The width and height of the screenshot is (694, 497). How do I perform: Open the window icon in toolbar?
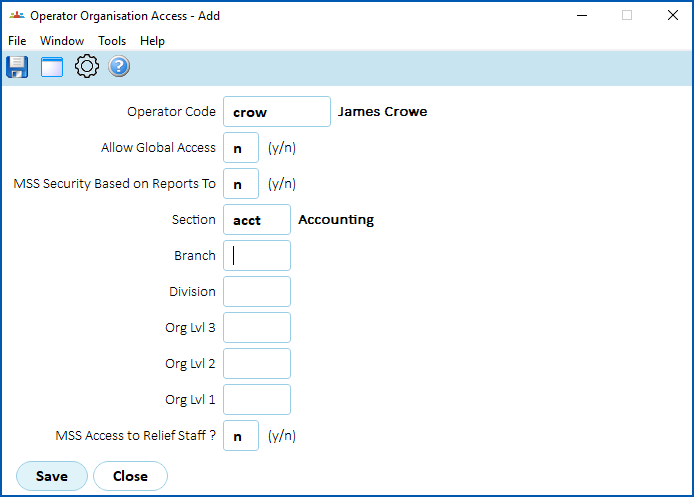coord(52,67)
